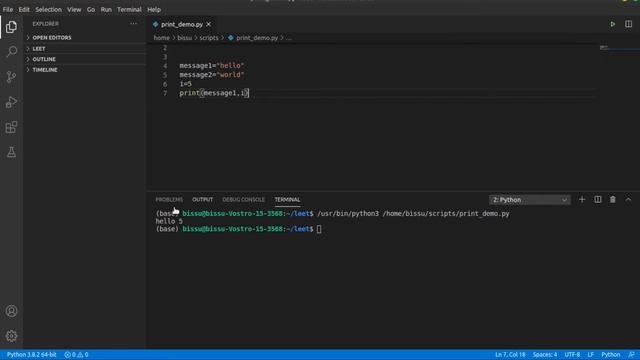Change indentation via Spaces: 4

(544, 355)
